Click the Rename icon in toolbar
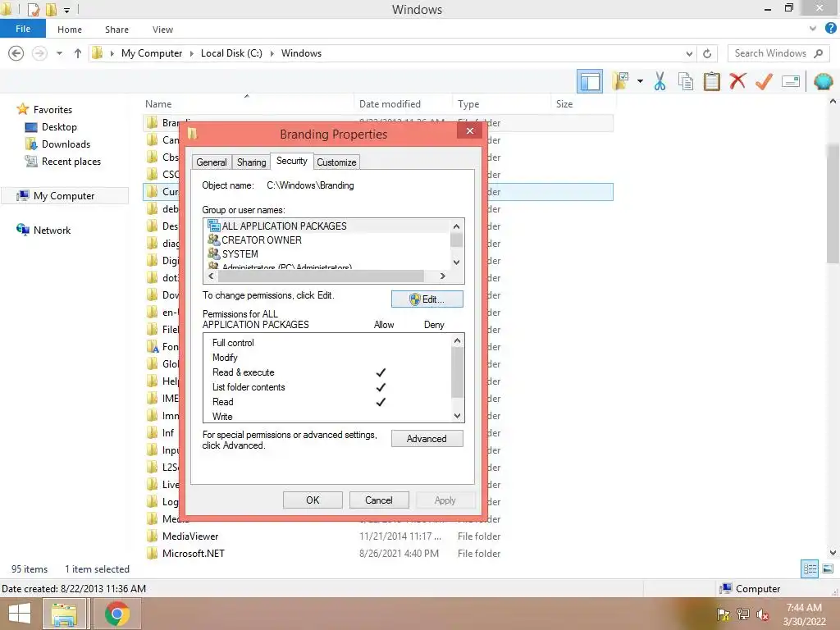The width and height of the screenshot is (840, 630). (x=791, y=81)
